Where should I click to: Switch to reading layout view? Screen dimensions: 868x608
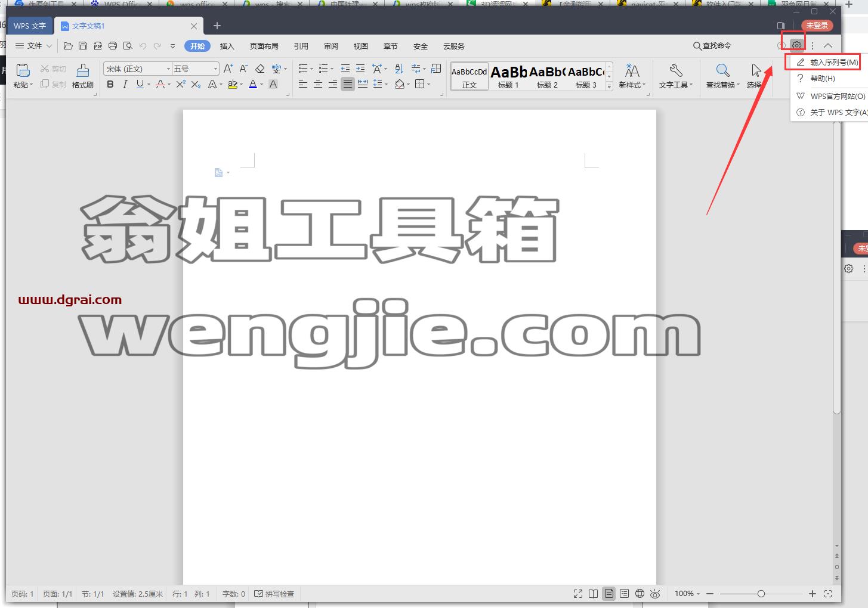593,594
